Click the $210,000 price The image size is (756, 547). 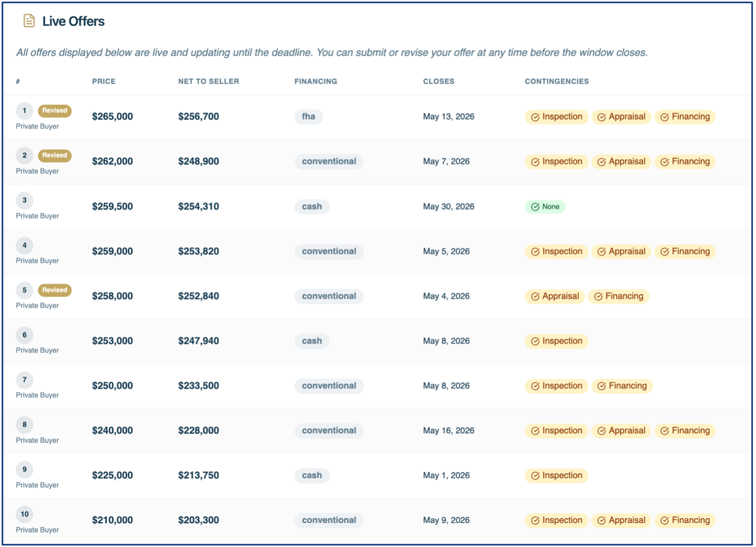pyautogui.click(x=112, y=520)
